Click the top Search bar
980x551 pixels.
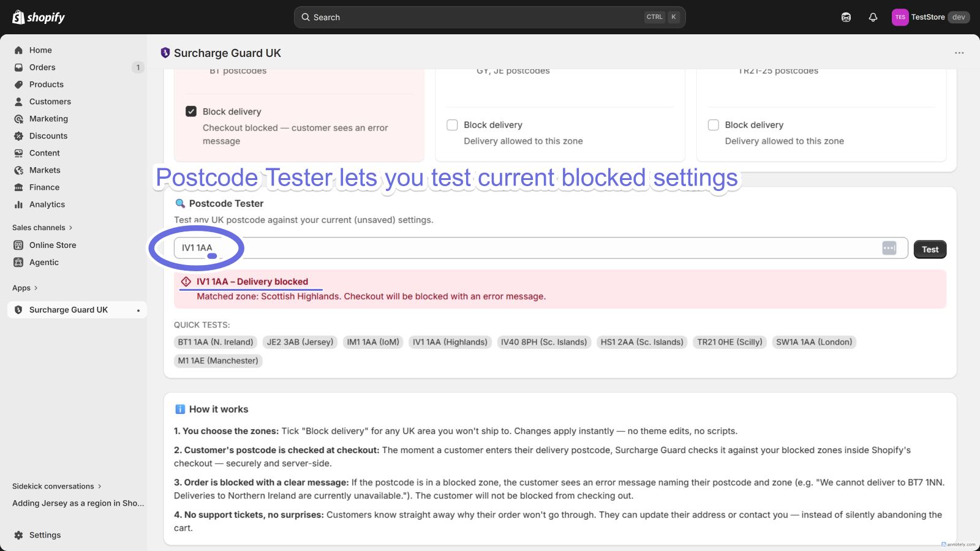[489, 17]
